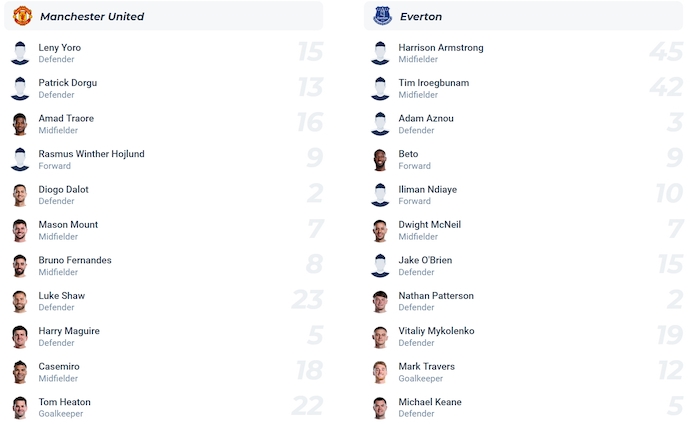
Task: Click Casemiro's shirt number 18
Action: 309,372
